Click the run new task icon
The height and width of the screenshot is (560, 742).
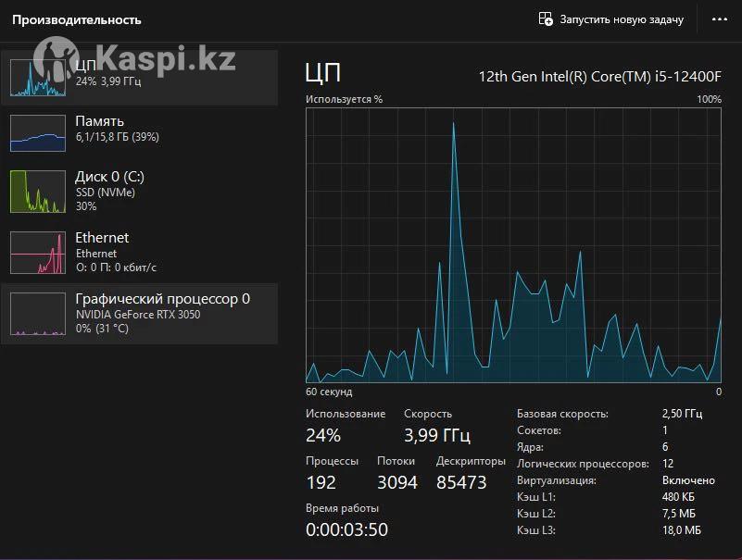(546, 19)
